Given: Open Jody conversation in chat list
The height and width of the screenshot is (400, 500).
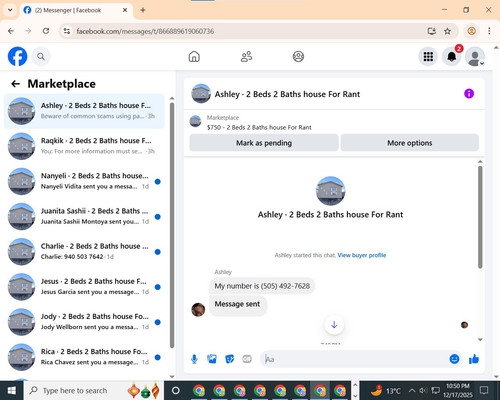Looking at the screenshot, I should [x=84, y=322].
